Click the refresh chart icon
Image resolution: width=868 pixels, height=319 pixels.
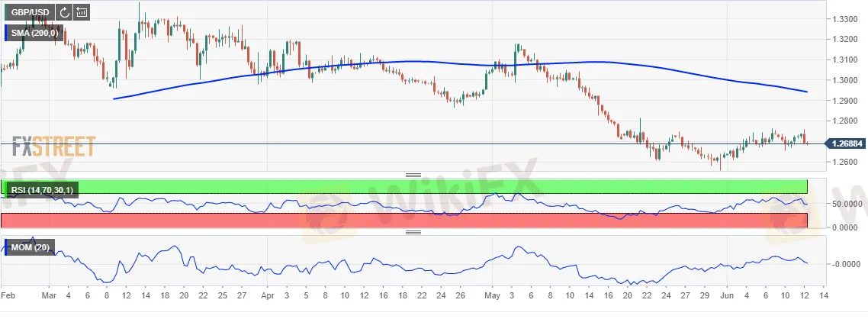coord(65,12)
